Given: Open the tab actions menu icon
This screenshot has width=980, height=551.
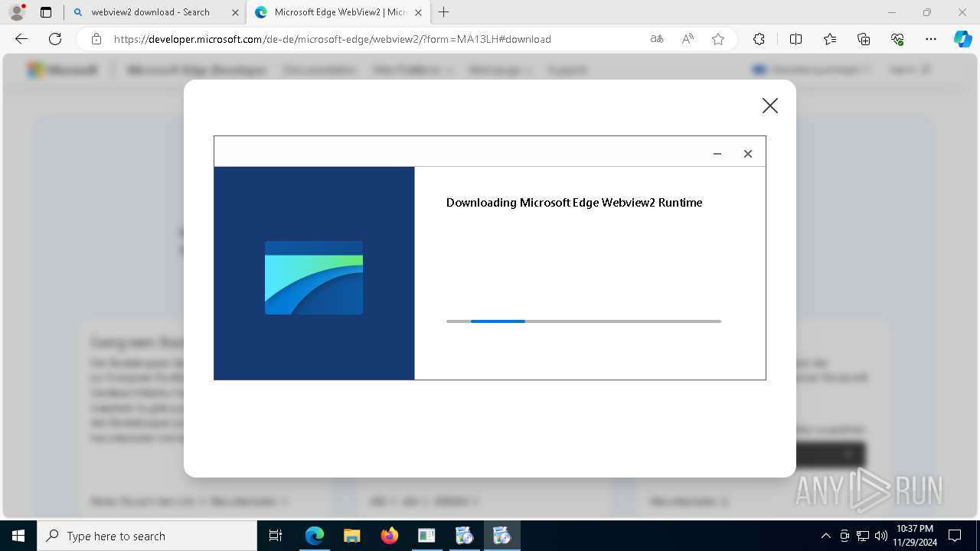Looking at the screenshot, I should coord(46,12).
